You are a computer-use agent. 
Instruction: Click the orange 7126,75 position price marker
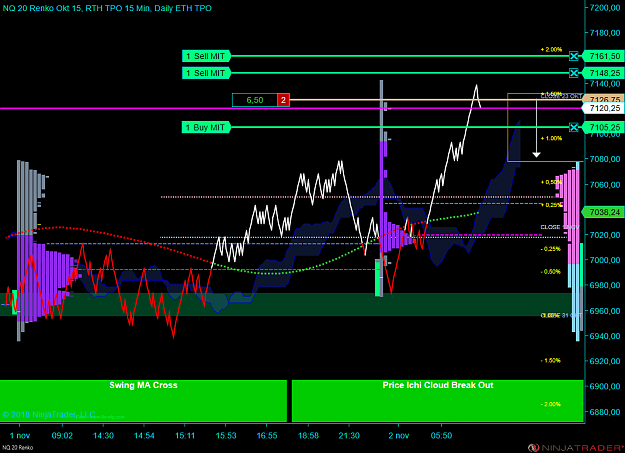[603, 98]
